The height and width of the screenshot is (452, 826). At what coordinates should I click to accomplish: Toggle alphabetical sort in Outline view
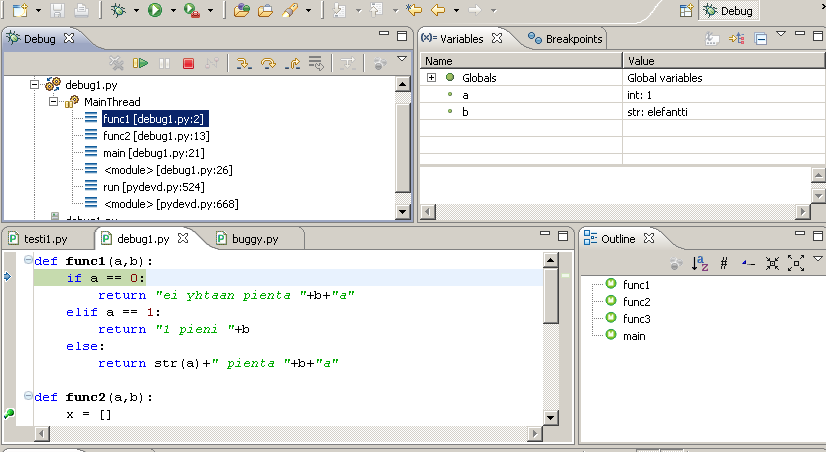tap(700, 263)
